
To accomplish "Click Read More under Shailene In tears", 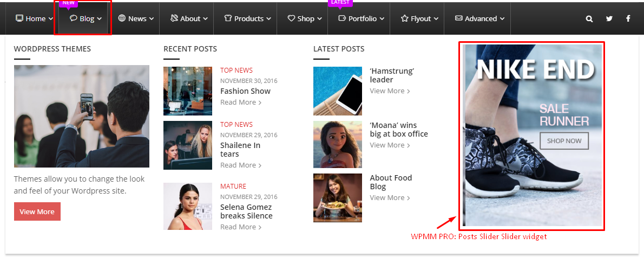I will [x=241, y=165].
